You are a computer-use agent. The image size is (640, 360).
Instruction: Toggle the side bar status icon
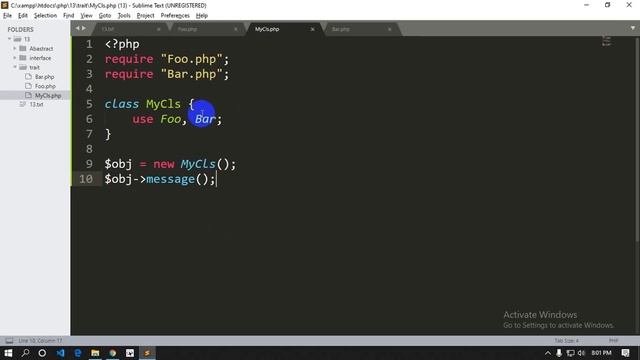pos(9,340)
